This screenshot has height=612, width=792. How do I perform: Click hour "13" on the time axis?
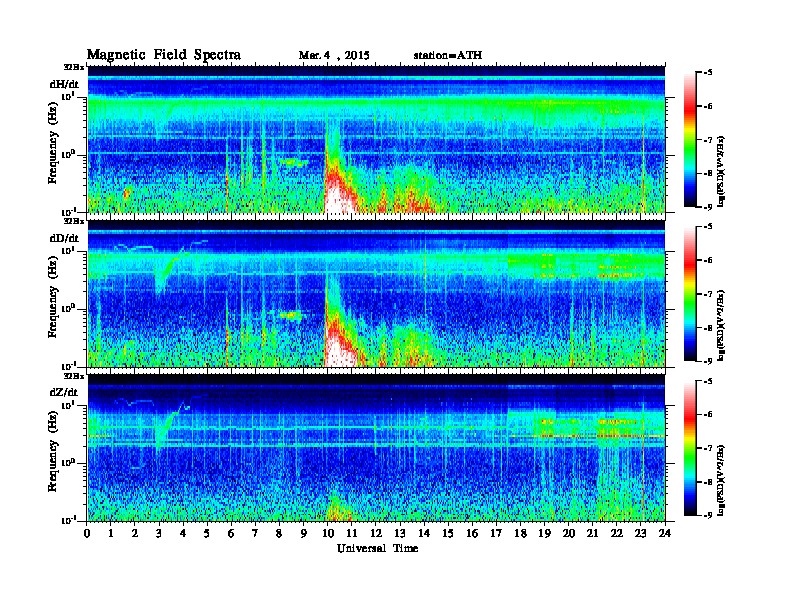[400, 534]
